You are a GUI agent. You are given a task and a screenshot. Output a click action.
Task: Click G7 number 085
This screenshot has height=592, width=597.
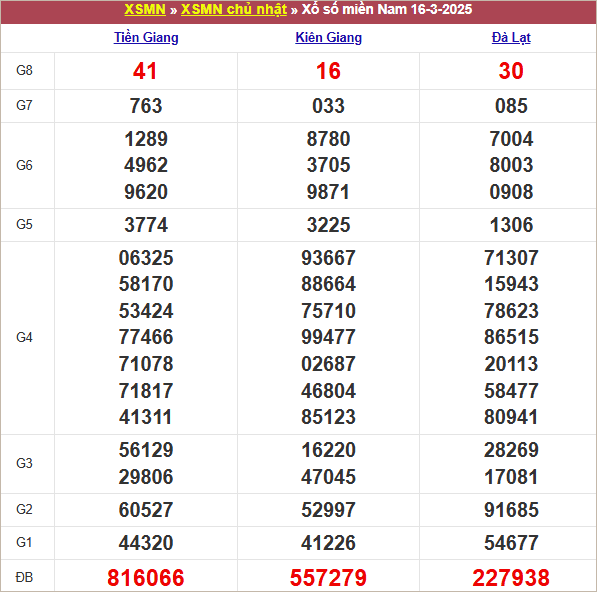[x=511, y=105]
